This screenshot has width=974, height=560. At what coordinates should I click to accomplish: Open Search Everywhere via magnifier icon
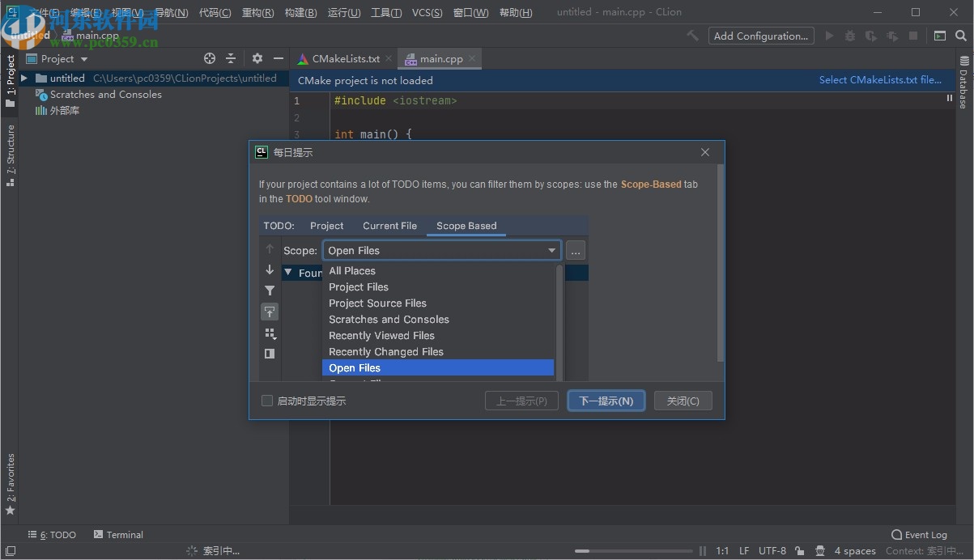[960, 36]
